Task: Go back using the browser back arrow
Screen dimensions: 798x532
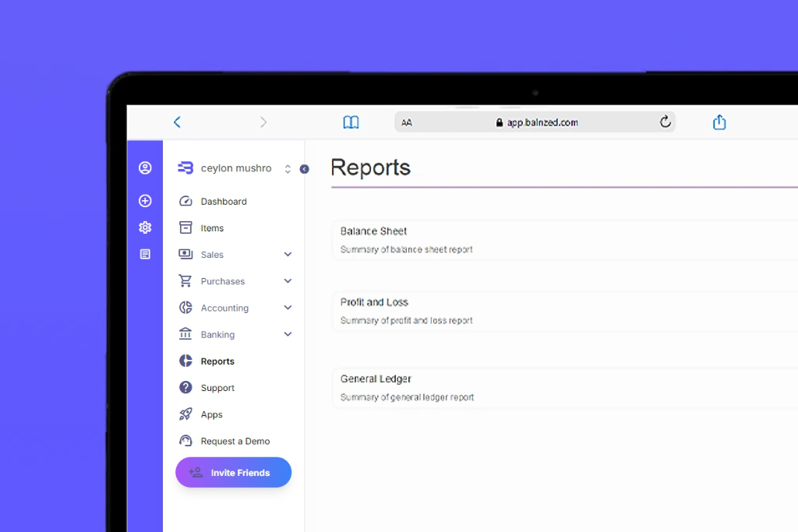Action: (177, 122)
